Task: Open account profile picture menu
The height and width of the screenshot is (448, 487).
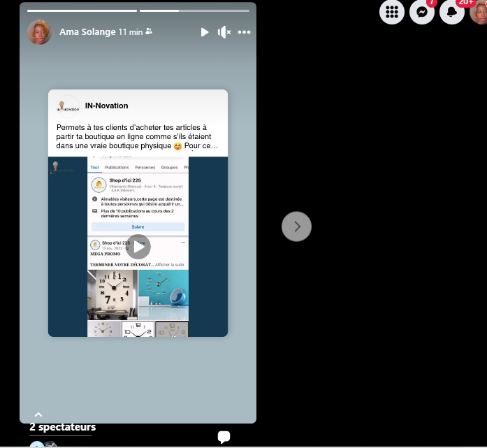Action: point(479,12)
